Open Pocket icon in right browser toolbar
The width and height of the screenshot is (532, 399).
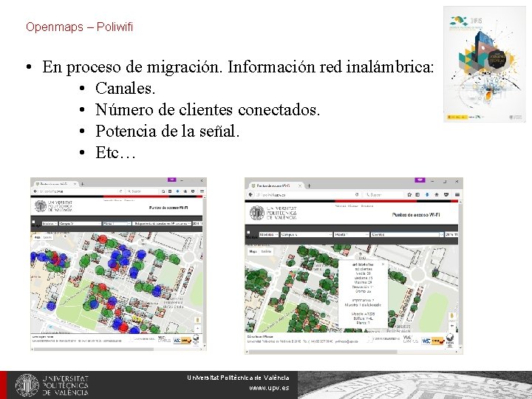tap(446, 195)
